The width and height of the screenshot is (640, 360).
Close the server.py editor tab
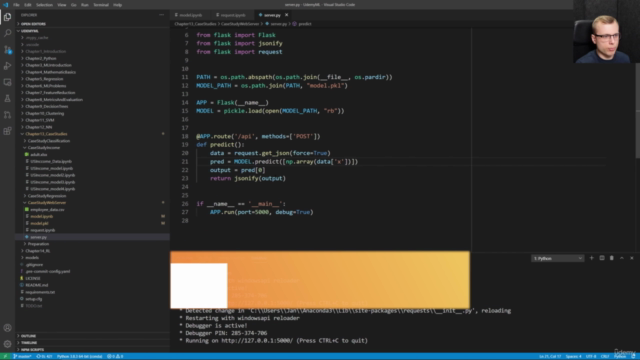(287, 15)
